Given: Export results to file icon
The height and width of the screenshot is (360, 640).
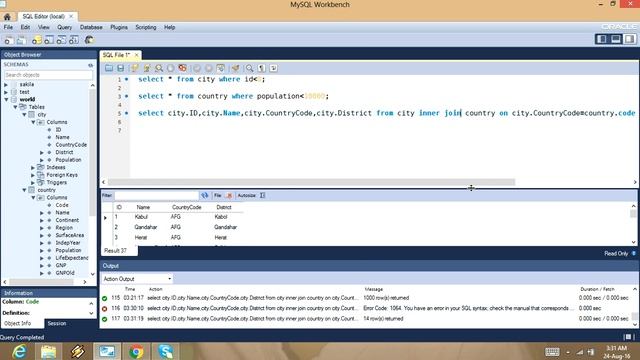Looking at the screenshot, I should (229, 196).
